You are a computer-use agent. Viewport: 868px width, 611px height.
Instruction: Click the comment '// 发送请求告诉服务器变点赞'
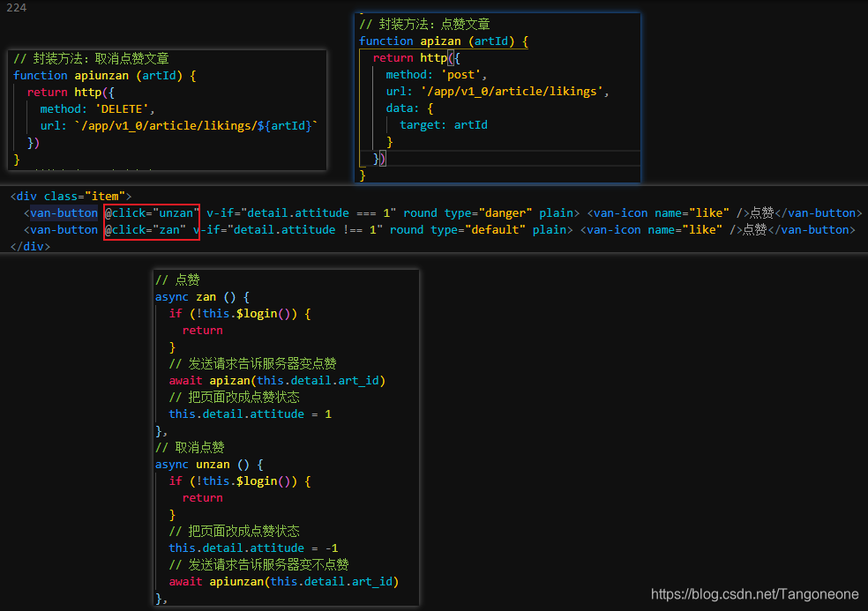pyautogui.click(x=253, y=363)
